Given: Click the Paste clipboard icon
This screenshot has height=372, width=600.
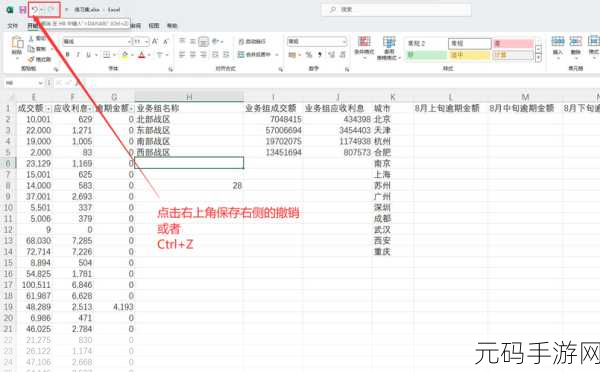Looking at the screenshot, I should click(x=17, y=42).
